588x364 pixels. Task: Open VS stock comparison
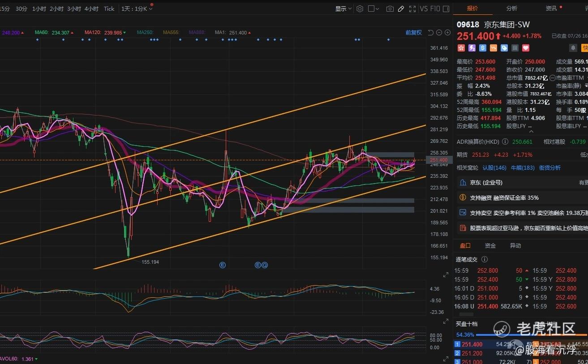(x=424, y=9)
